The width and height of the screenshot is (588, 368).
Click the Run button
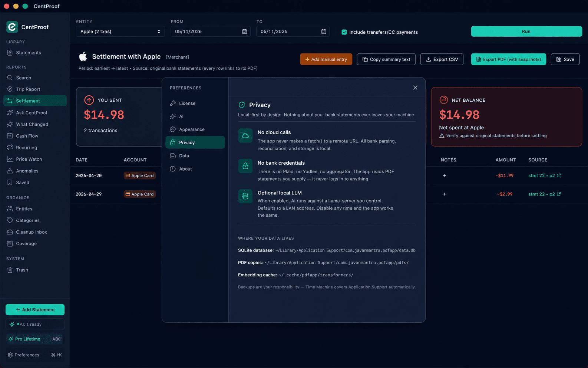tap(526, 32)
